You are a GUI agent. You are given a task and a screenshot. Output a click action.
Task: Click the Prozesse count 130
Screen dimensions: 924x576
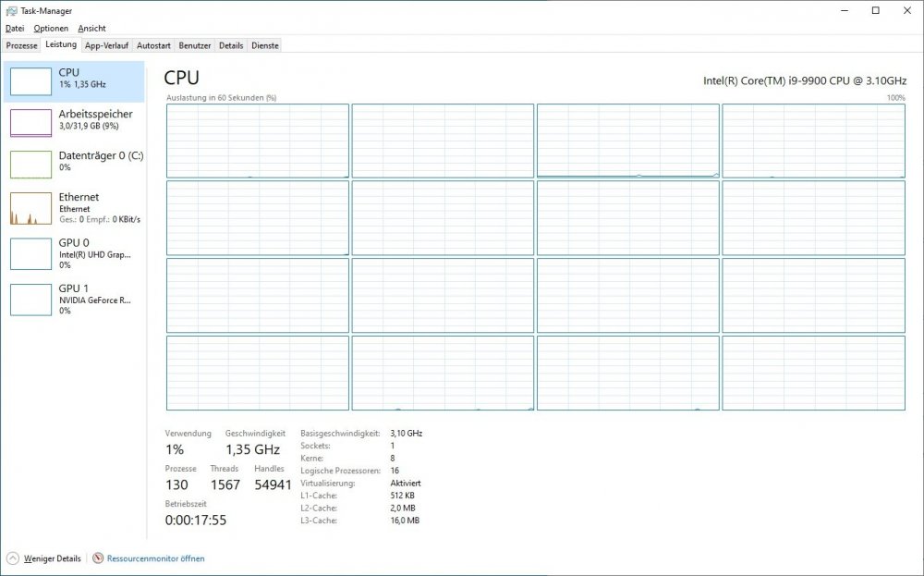[x=176, y=485]
